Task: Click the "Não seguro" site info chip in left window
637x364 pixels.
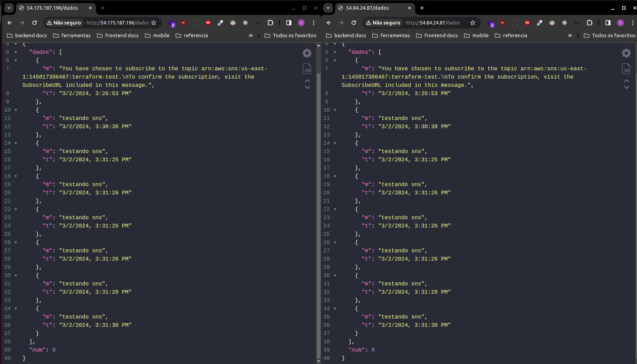Action: [x=64, y=23]
